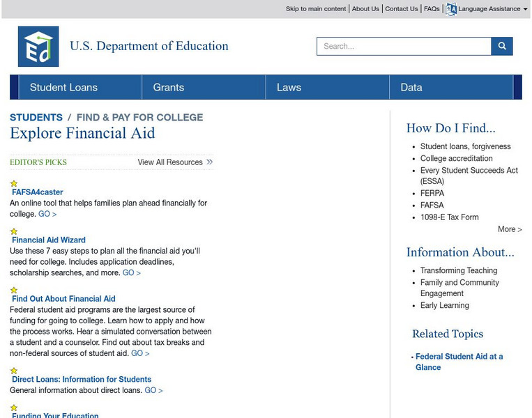Screen dimensions: 532x418
Task: Go to the Data menu item
Action: click(x=411, y=88)
